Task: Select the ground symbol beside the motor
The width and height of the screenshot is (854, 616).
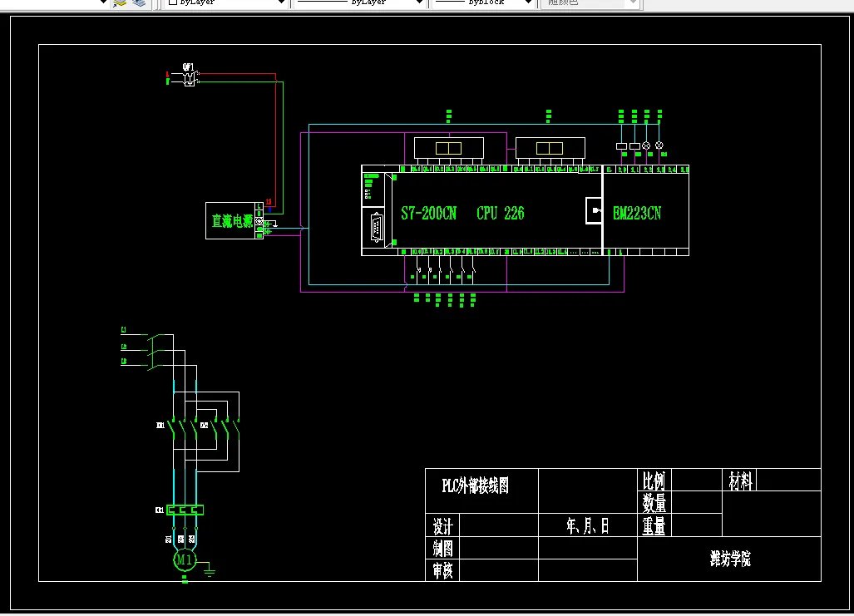Action: (210, 571)
